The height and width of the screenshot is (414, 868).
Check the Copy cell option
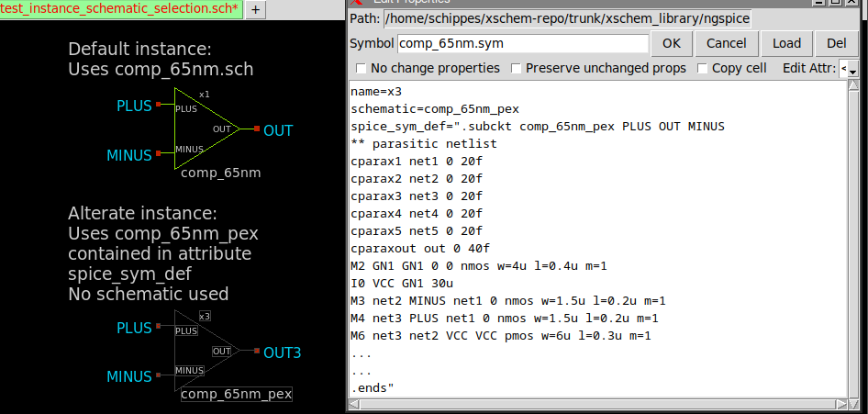[x=703, y=69]
